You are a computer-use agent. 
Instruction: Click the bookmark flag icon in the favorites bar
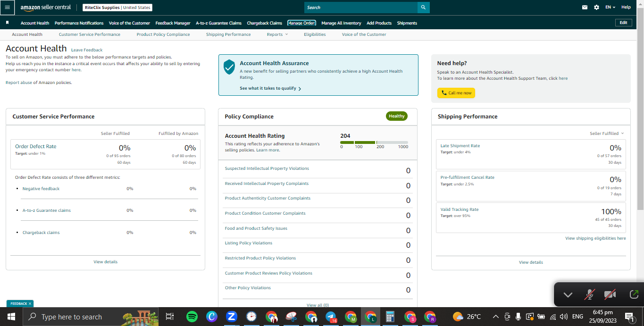pos(7,23)
